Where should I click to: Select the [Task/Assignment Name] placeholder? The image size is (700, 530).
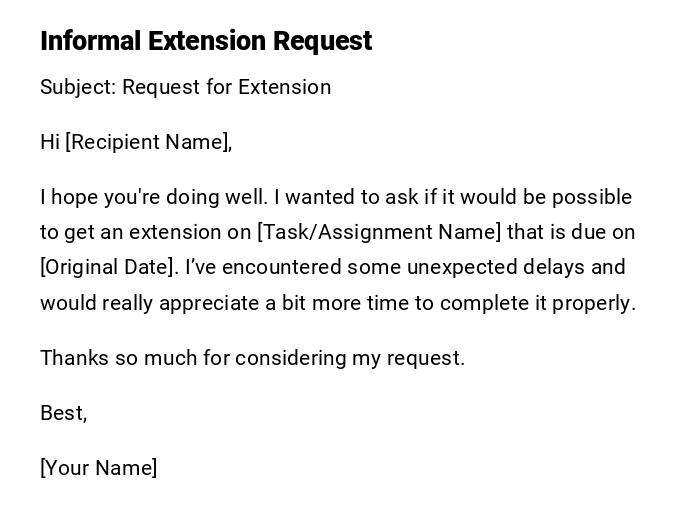[x=379, y=232]
